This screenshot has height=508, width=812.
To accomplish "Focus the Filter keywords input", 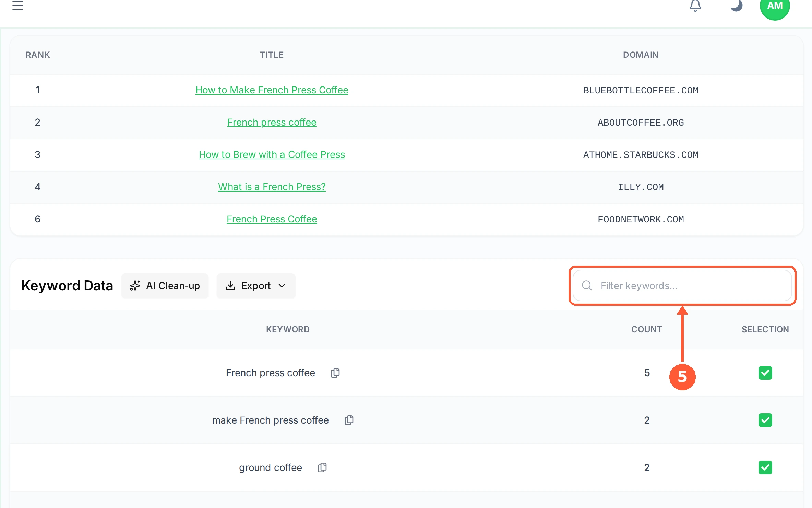I will coord(682,286).
